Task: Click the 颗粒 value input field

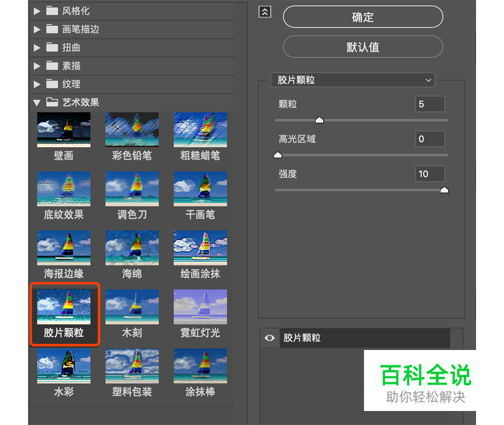Action: [x=430, y=104]
